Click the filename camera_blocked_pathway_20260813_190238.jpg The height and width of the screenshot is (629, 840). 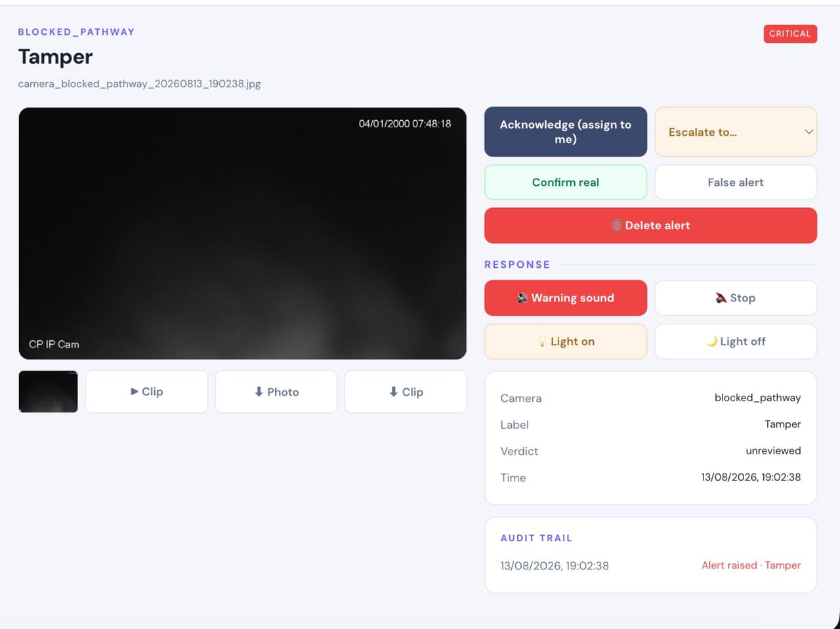pyautogui.click(x=139, y=84)
